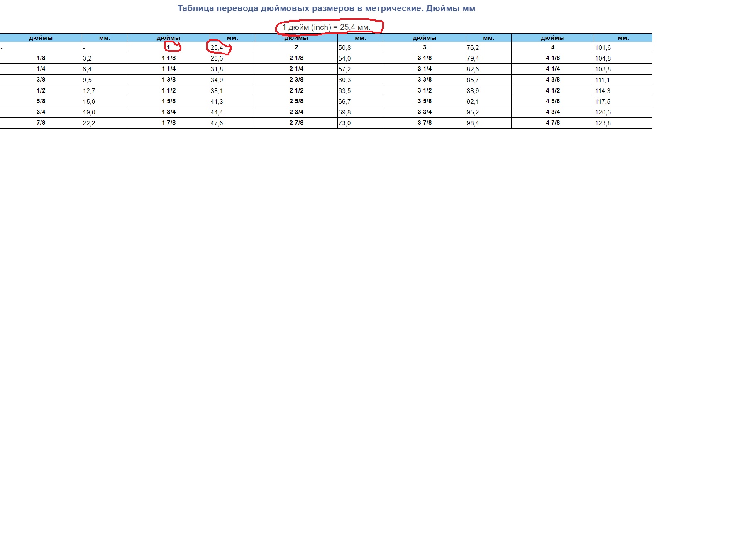The height and width of the screenshot is (560, 747).
Task: Select the '92,1' mm cell
Action: (x=488, y=101)
